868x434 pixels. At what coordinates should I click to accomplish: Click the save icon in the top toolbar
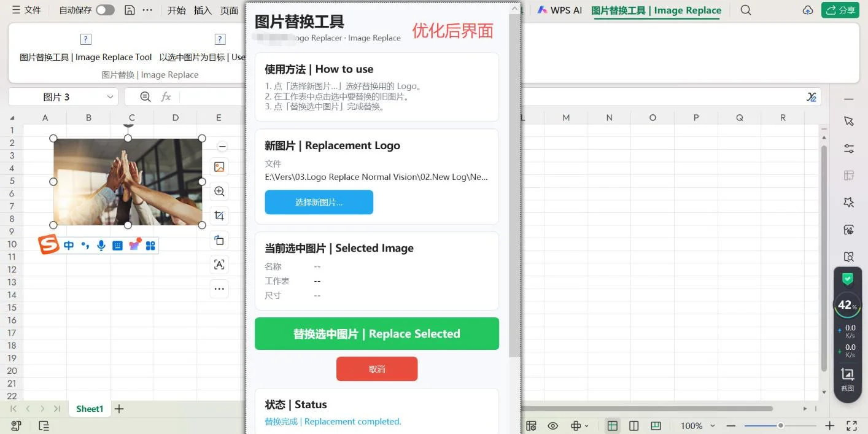click(130, 10)
